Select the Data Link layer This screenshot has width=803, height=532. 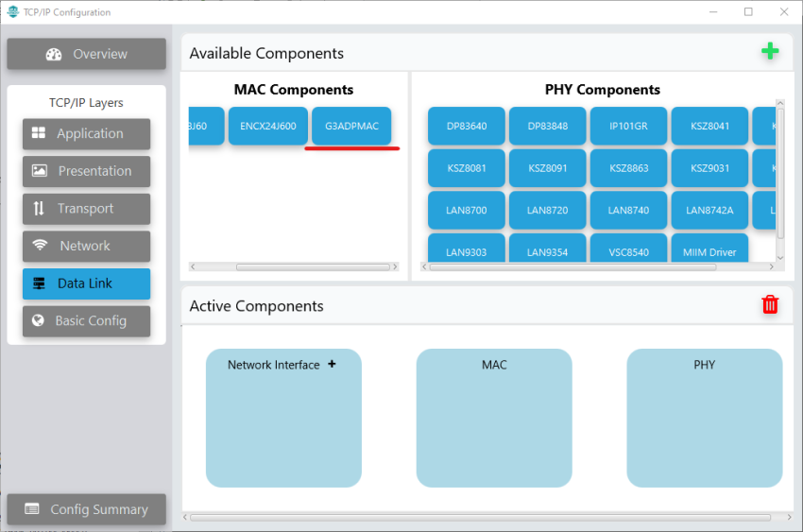[86, 283]
